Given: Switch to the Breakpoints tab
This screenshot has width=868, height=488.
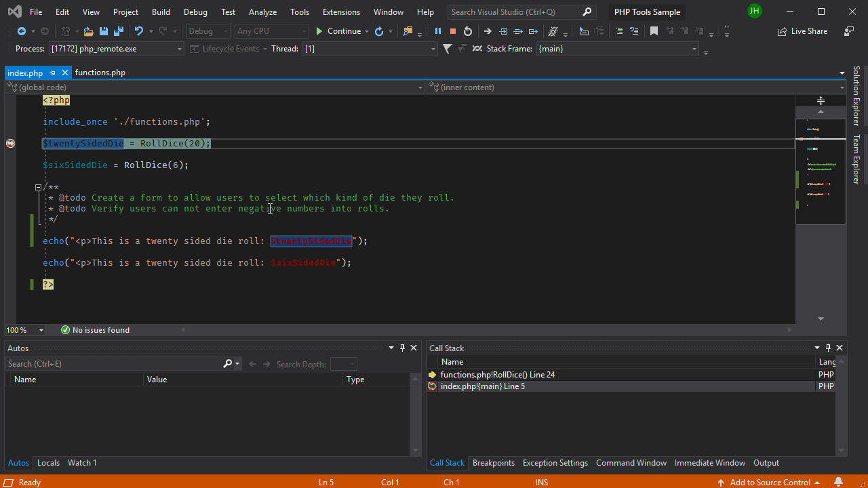Looking at the screenshot, I should pyautogui.click(x=494, y=463).
